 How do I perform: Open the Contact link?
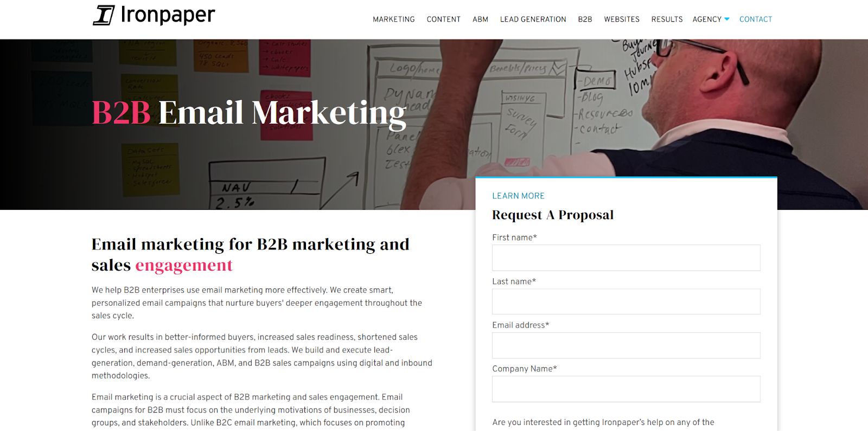pyautogui.click(x=755, y=20)
